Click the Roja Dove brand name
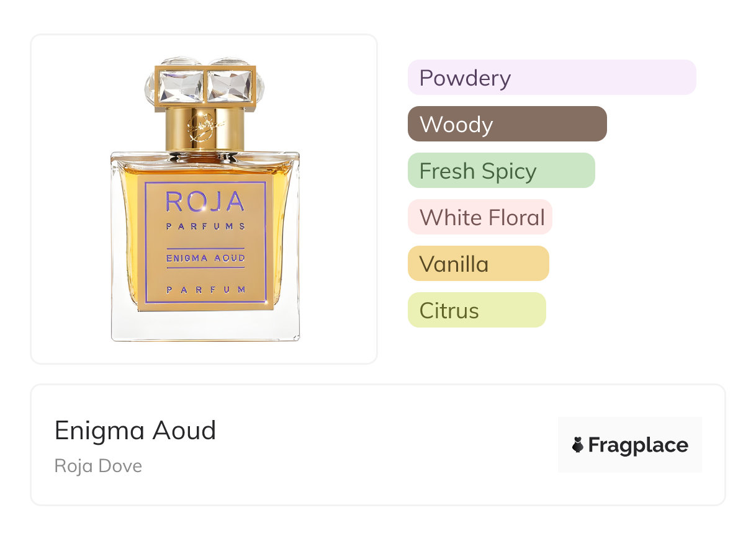This screenshot has height=536, width=756. pos(98,466)
